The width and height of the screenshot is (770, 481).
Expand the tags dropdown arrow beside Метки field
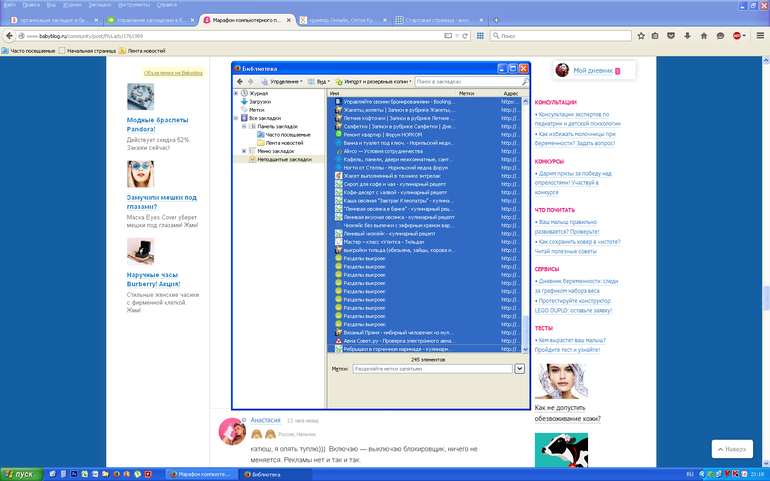[x=519, y=368]
